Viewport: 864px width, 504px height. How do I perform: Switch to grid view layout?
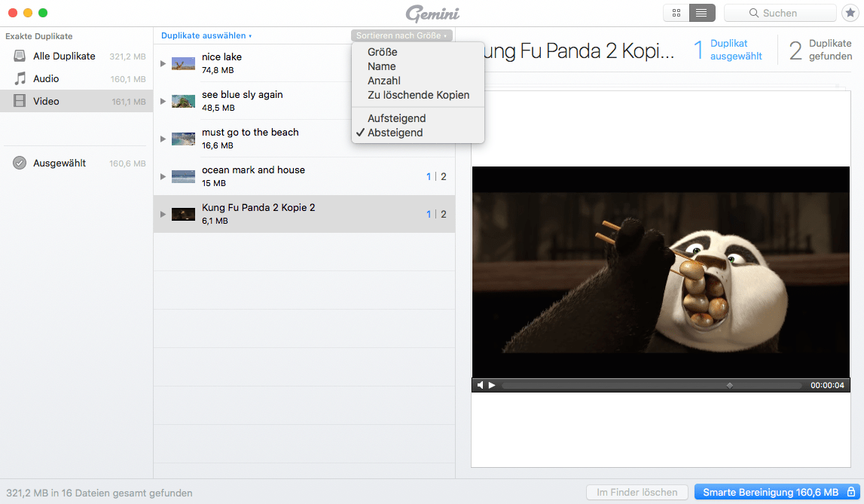676,13
